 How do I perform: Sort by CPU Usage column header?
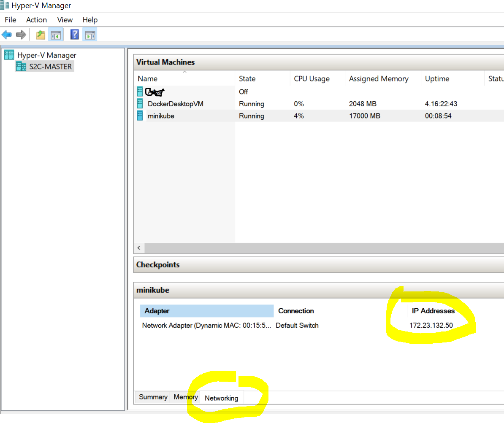click(317, 79)
